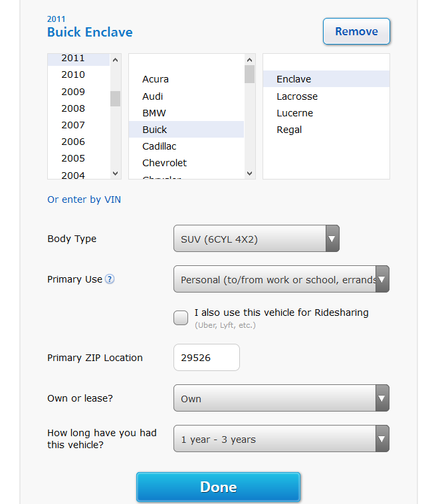Open the Own or lease dropdown

(281, 398)
